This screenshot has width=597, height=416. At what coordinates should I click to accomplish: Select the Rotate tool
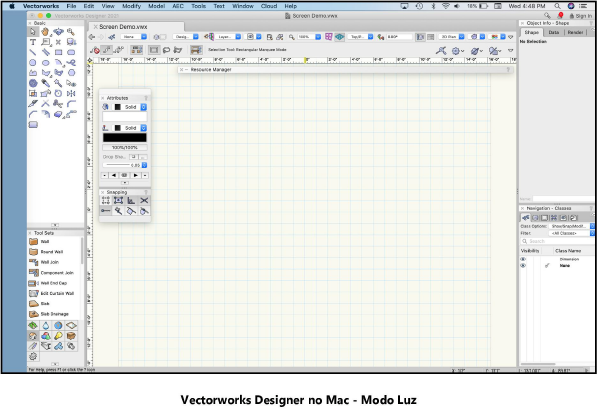tap(58, 93)
